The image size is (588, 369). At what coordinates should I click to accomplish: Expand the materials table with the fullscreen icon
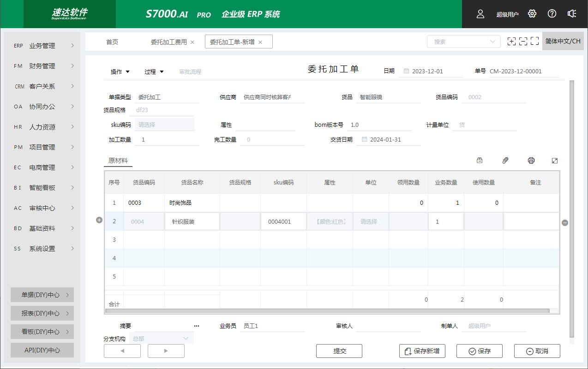coord(555,161)
